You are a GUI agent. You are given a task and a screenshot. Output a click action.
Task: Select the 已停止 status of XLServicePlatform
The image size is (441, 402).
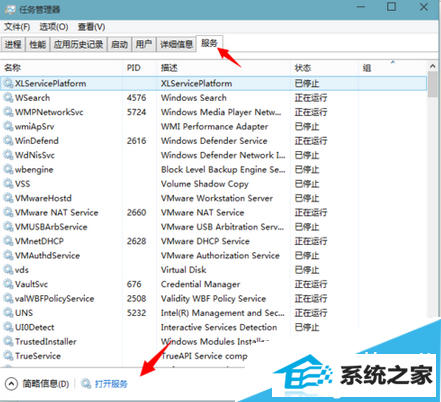307,83
